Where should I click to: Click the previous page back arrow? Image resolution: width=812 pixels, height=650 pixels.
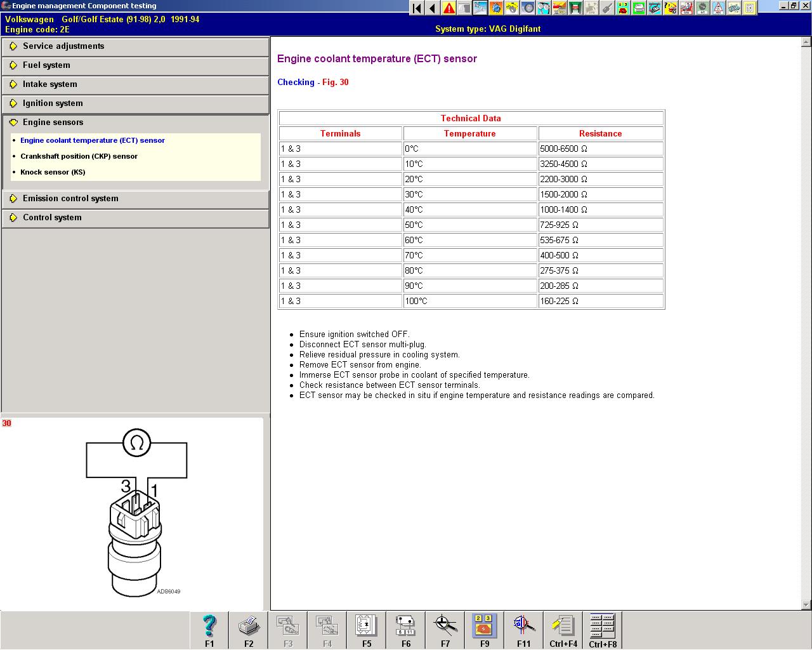(x=433, y=8)
